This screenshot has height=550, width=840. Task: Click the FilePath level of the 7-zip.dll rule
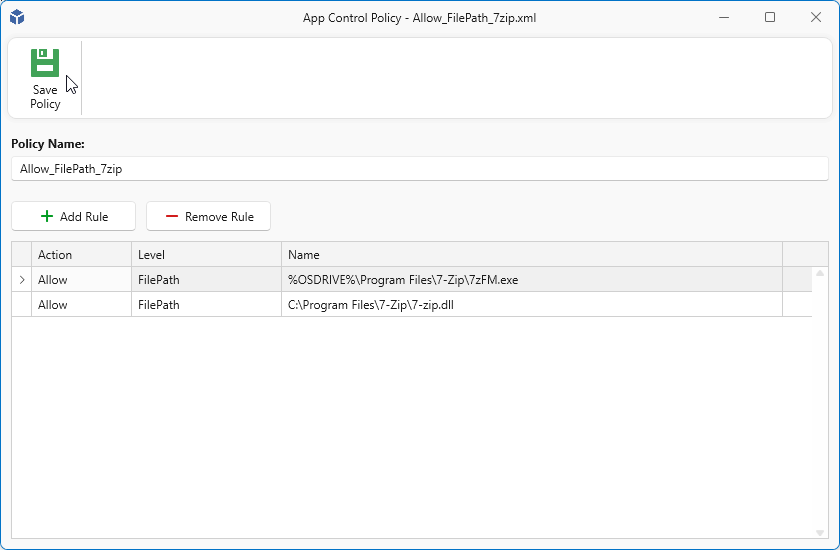tap(206, 305)
